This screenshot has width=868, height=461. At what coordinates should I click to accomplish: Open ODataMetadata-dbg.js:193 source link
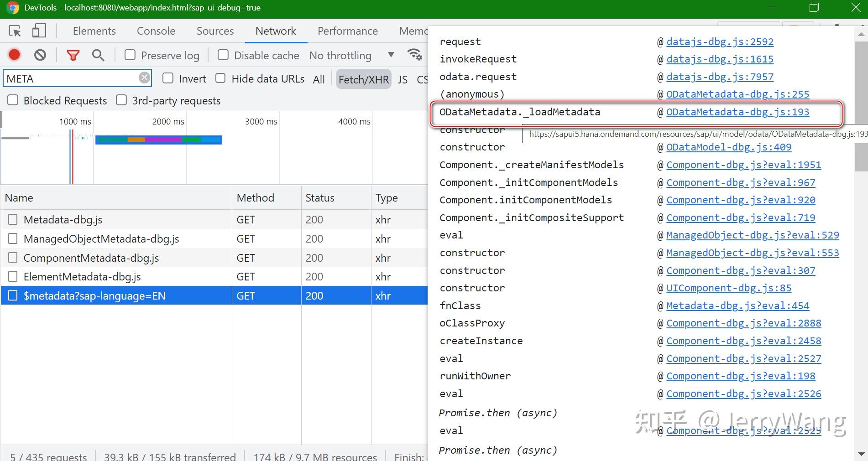[x=737, y=112]
